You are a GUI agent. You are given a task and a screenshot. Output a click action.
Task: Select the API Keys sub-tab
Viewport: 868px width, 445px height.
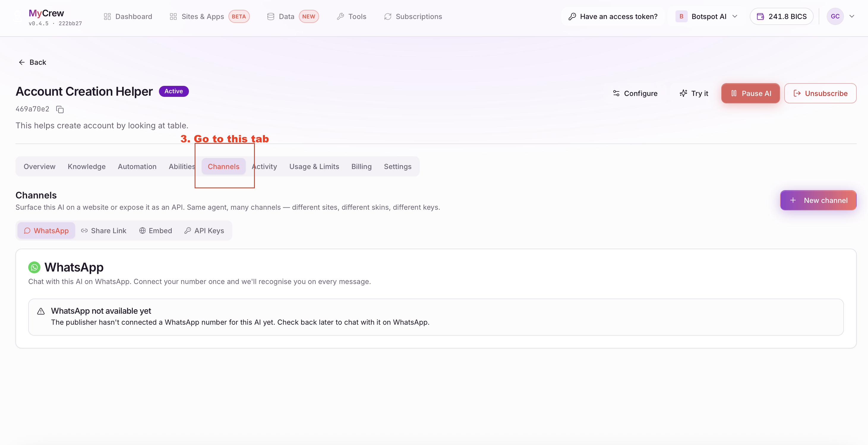204,231
